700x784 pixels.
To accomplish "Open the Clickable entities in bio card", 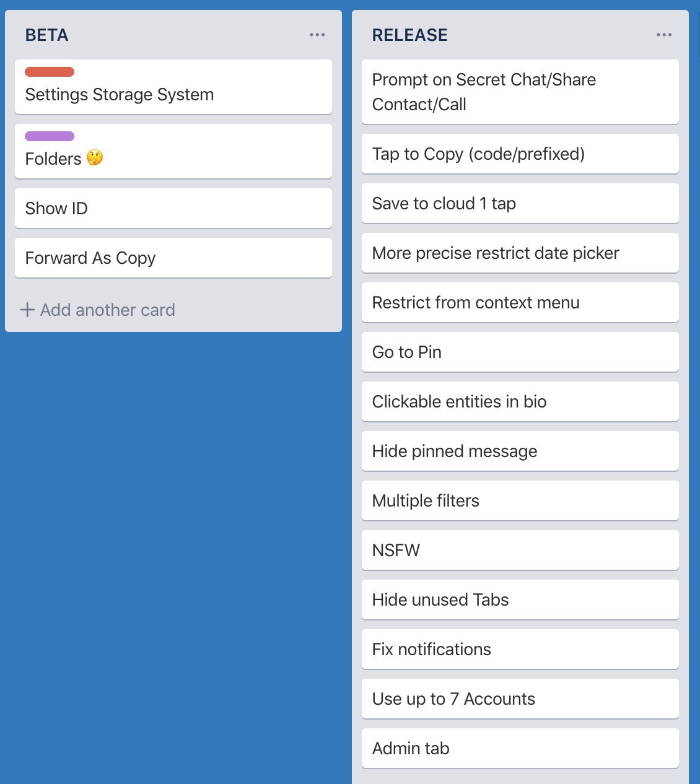I will [520, 401].
